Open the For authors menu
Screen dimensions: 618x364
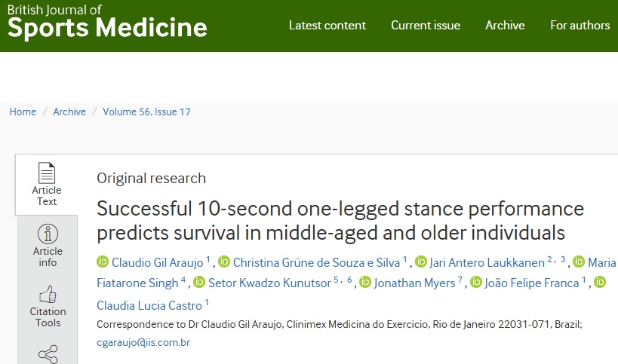580,25
